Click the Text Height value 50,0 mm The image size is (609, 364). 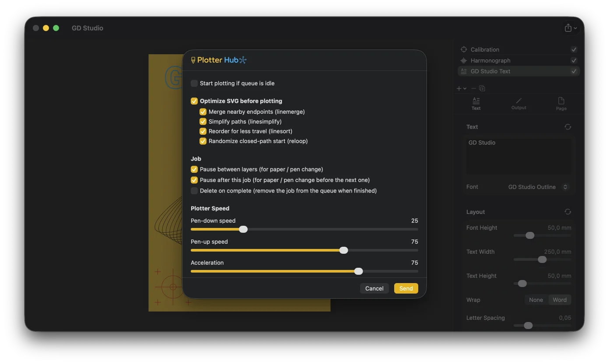click(560, 276)
